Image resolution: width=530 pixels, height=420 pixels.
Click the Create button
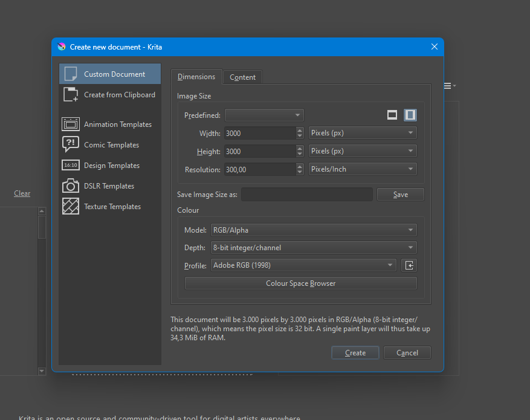pos(355,353)
